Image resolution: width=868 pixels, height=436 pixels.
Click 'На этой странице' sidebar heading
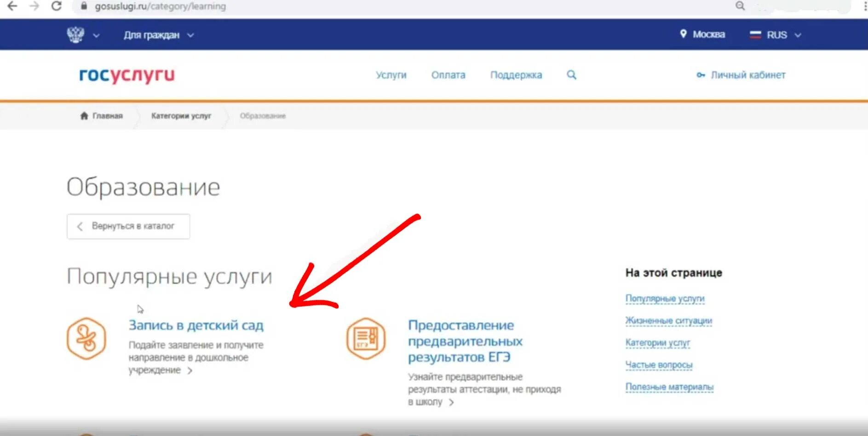point(673,273)
